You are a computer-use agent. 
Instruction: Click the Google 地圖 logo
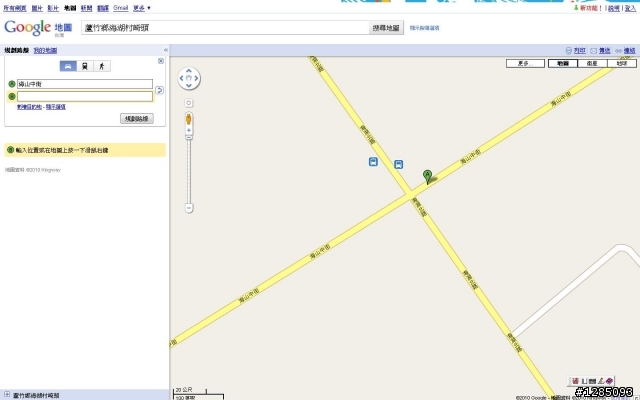click(38, 28)
